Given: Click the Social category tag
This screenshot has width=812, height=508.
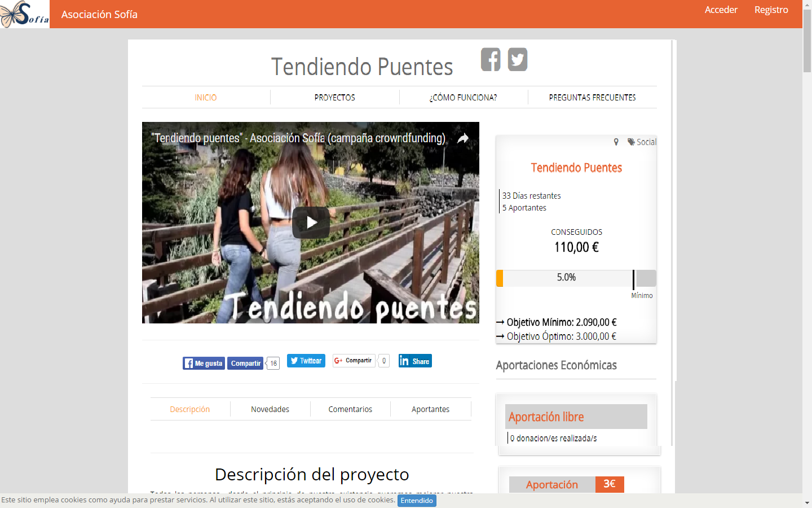Looking at the screenshot, I should coord(642,142).
